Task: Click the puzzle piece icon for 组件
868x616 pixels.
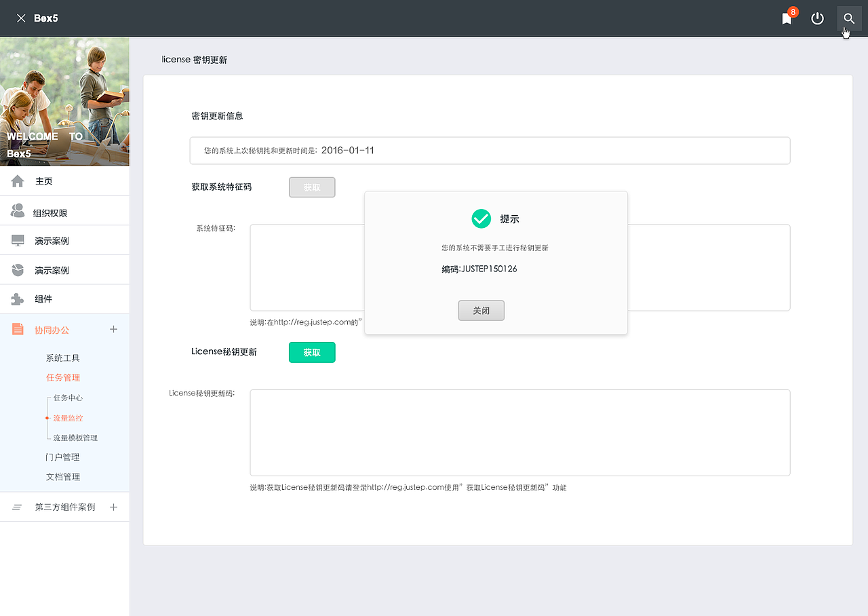Action: pyautogui.click(x=18, y=299)
